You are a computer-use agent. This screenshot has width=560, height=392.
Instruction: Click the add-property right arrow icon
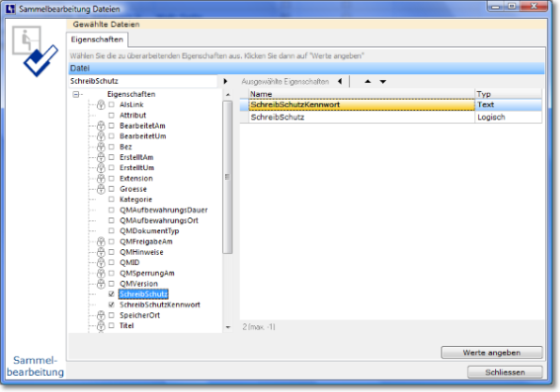(x=225, y=82)
